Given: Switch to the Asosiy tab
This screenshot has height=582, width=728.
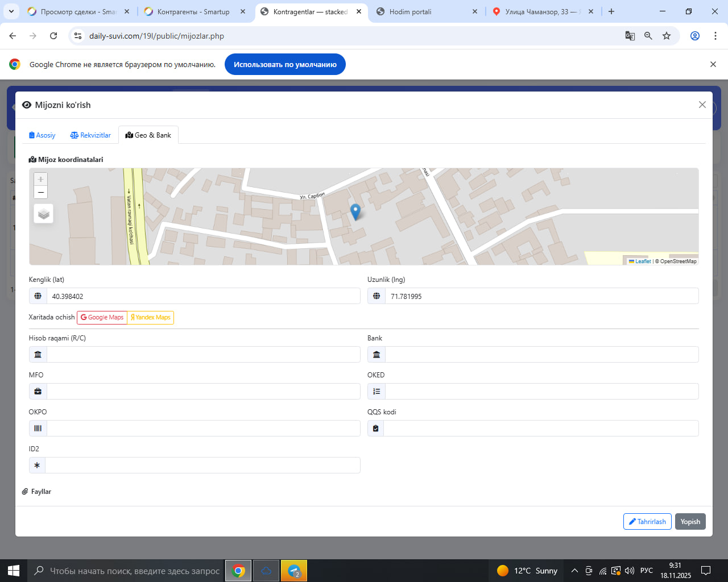Looking at the screenshot, I should click(x=42, y=135).
